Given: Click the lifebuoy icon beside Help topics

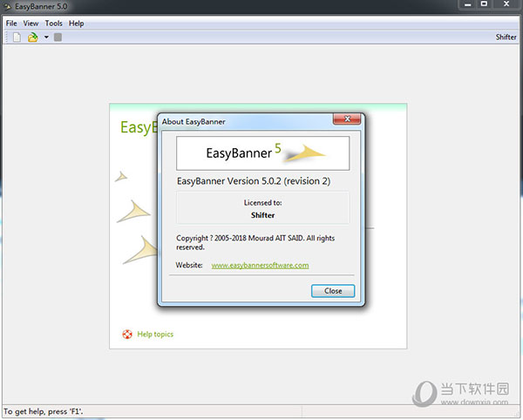Looking at the screenshot, I should (x=127, y=334).
